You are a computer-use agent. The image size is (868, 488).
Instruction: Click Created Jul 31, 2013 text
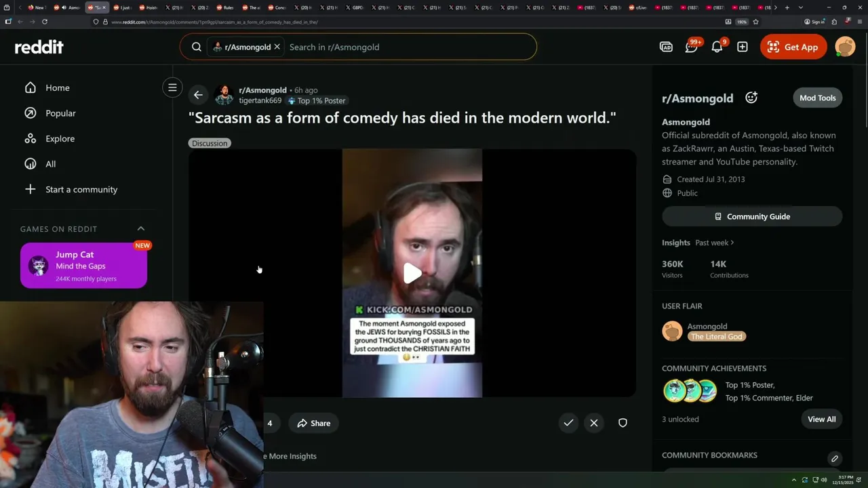pyautogui.click(x=711, y=179)
